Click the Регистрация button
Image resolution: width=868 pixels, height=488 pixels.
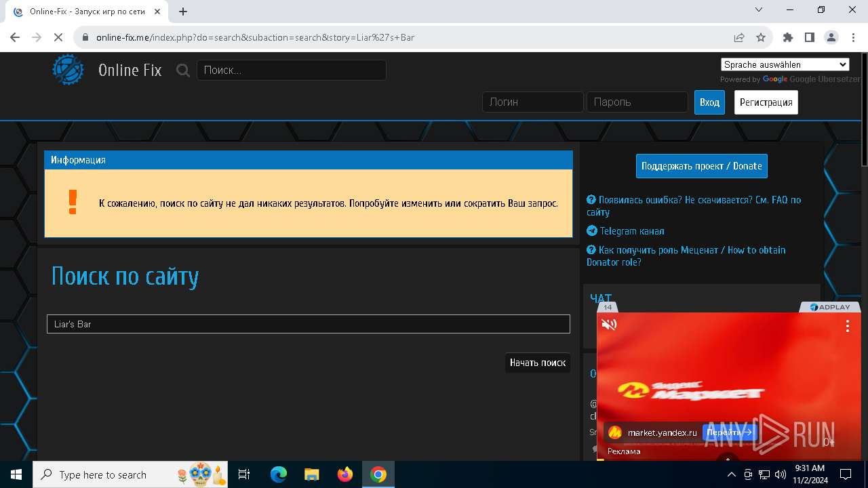pos(766,102)
